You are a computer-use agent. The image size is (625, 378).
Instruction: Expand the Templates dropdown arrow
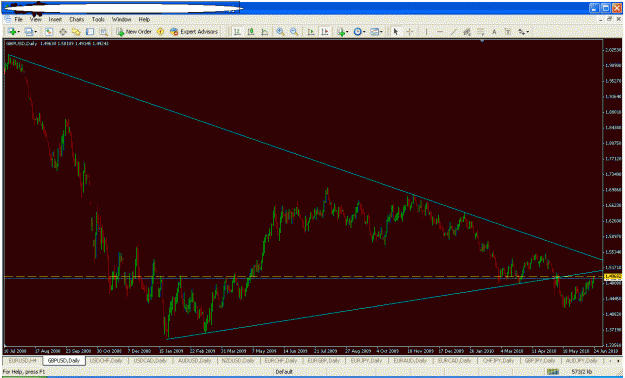[x=381, y=32]
